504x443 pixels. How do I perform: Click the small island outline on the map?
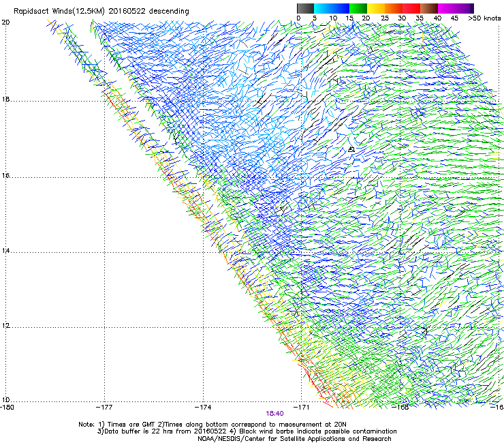[351, 149]
